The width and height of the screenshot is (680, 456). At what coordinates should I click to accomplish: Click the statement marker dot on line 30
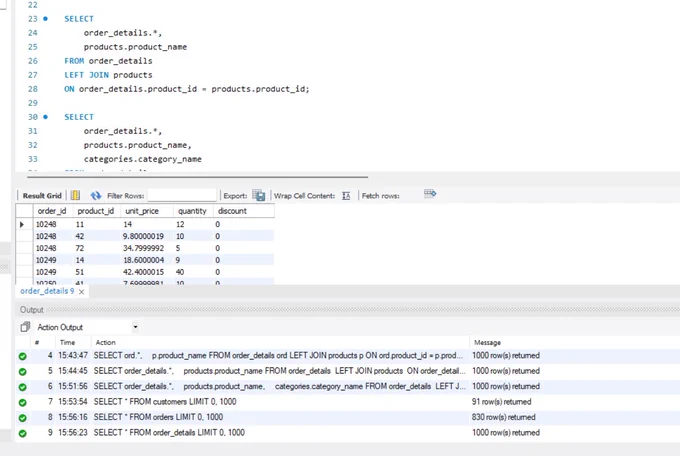pos(46,117)
